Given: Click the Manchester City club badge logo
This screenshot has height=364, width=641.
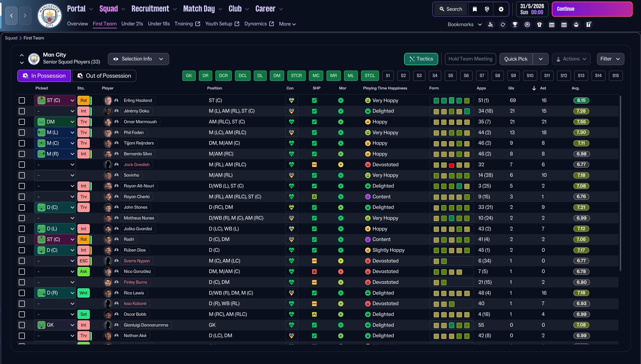Looking at the screenshot, I should [49, 16].
